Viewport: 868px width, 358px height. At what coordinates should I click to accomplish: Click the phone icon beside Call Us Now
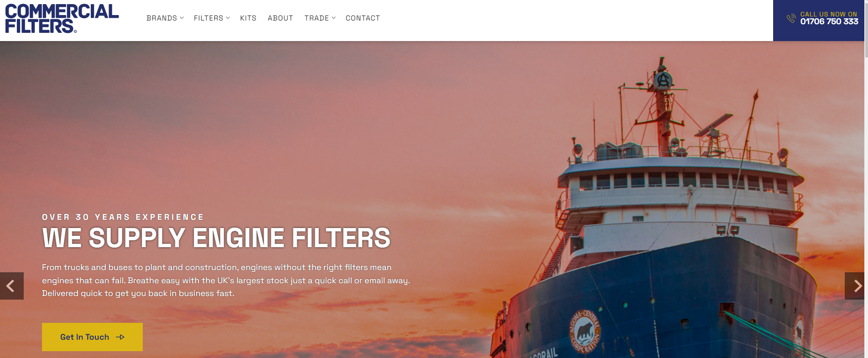pos(791,18)
